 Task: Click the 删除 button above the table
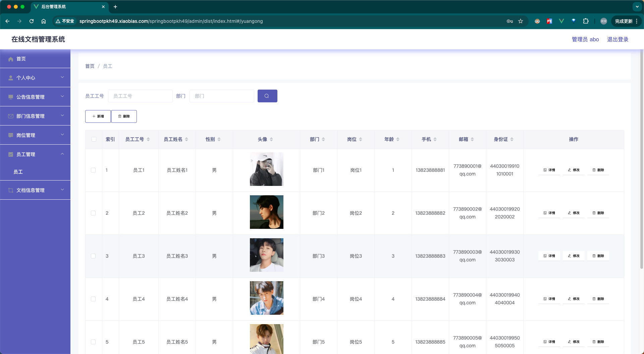pos(124,116)
